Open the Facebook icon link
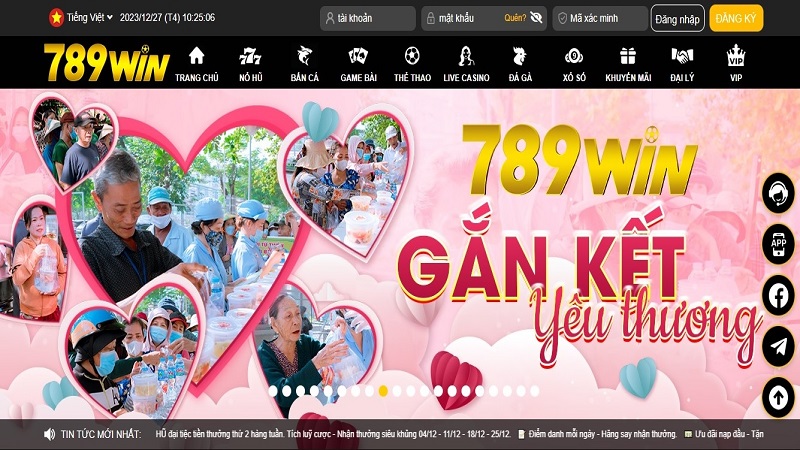Viewport: 800px width, 450px height. pos(778,295)
